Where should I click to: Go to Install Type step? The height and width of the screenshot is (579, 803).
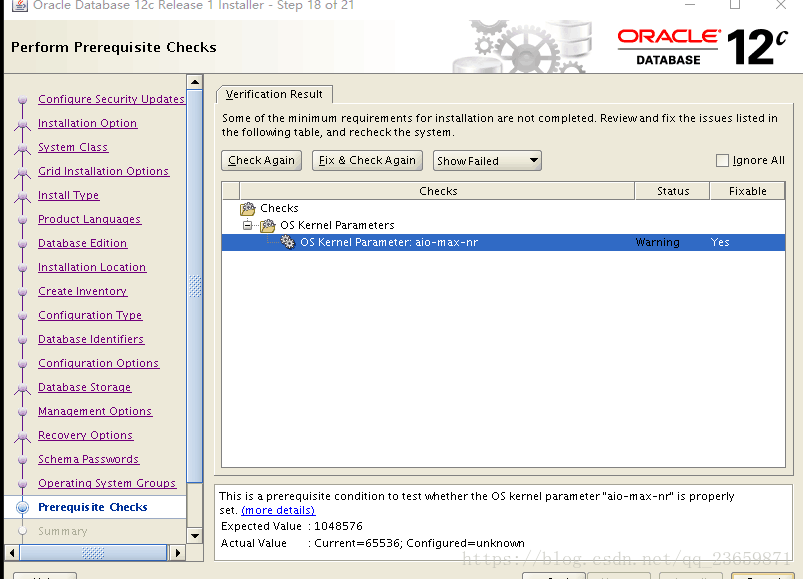(69, 195)
